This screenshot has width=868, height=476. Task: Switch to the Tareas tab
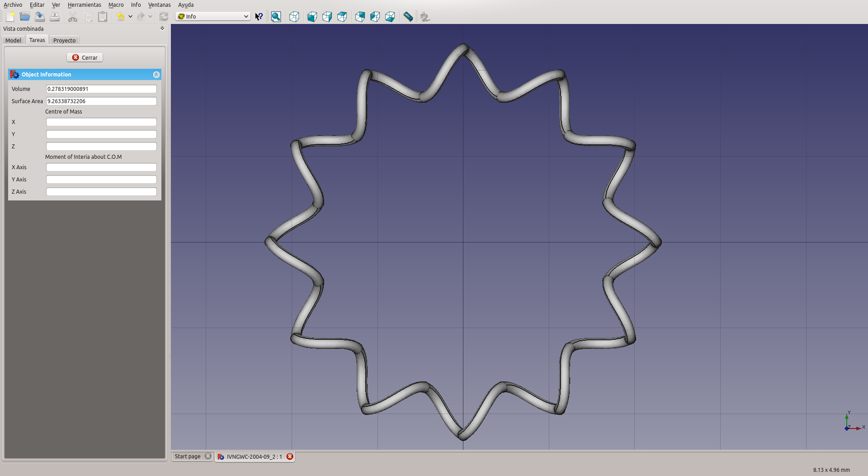pos(37,40)
